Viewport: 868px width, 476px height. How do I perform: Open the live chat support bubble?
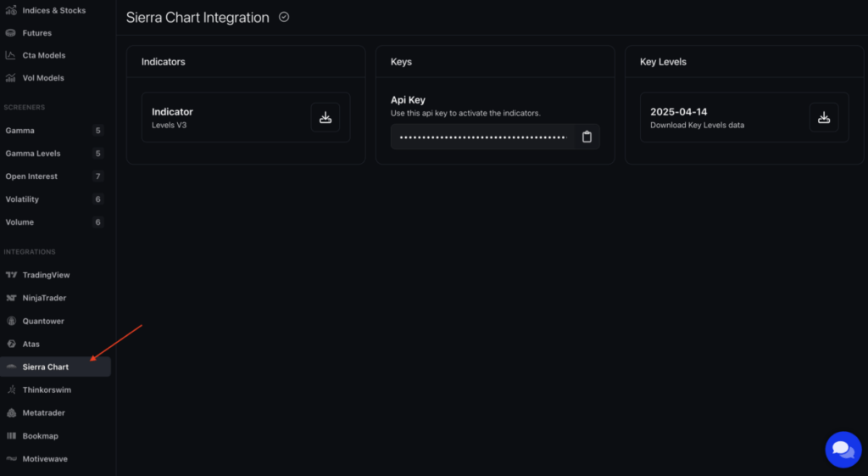click(842, 448)
